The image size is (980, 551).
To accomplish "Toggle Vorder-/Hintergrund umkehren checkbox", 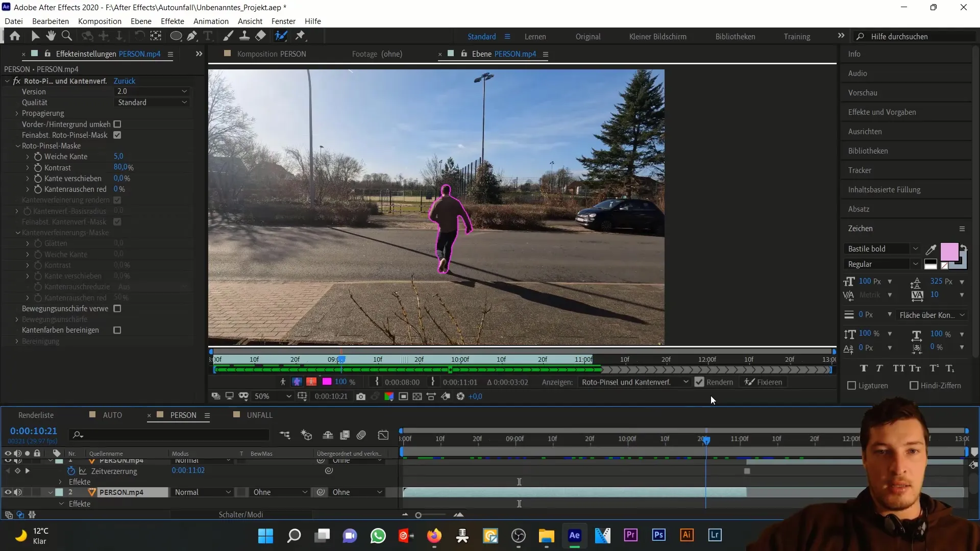I will 117,124.
